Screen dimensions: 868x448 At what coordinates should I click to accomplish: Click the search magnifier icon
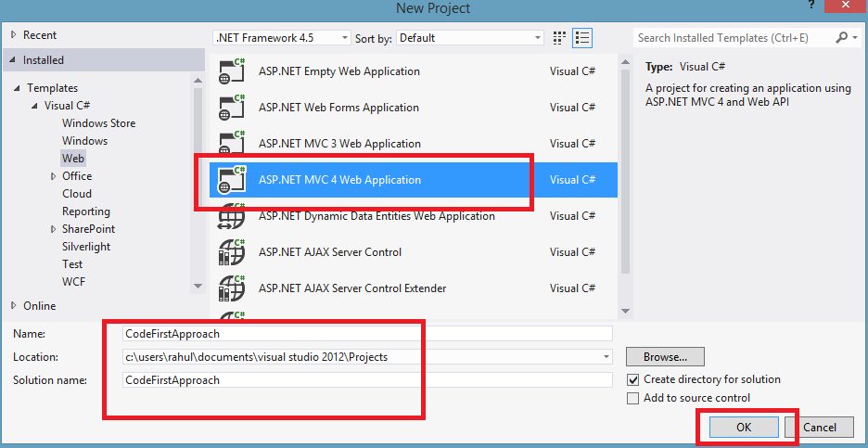[842, 38]
